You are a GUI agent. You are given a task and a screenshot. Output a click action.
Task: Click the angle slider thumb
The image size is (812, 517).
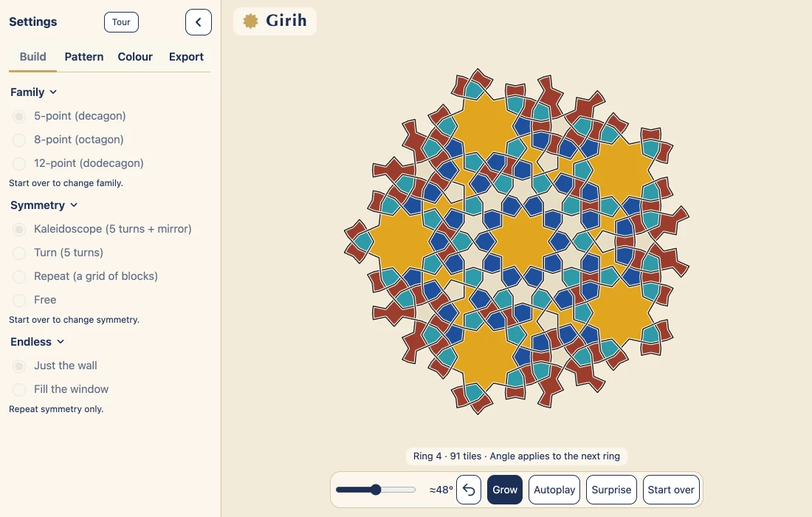[x=376, y=490]
